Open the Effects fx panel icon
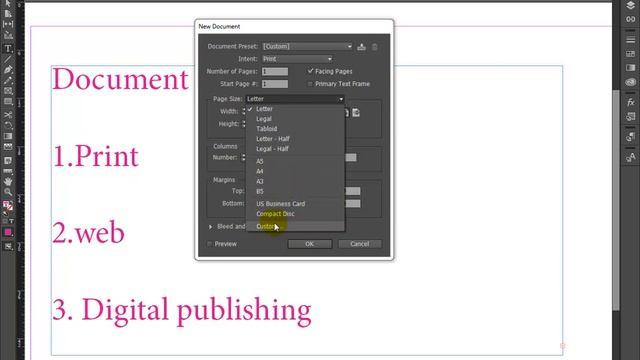The height and width of the screenshot is (360, 640). (x=630, y=102)
